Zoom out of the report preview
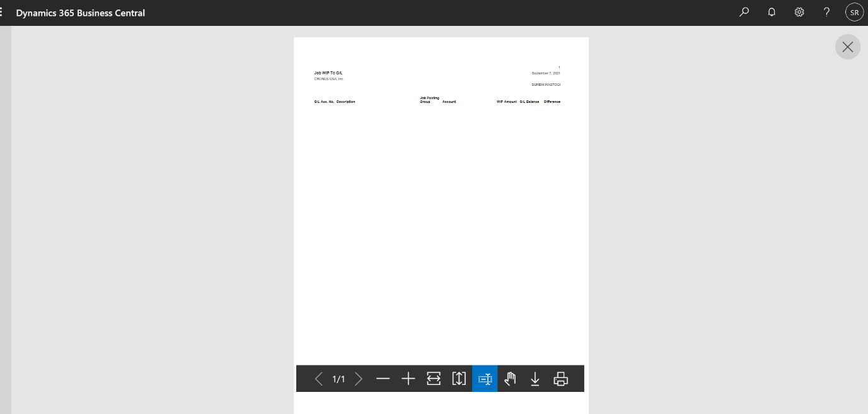 [383, 379]
